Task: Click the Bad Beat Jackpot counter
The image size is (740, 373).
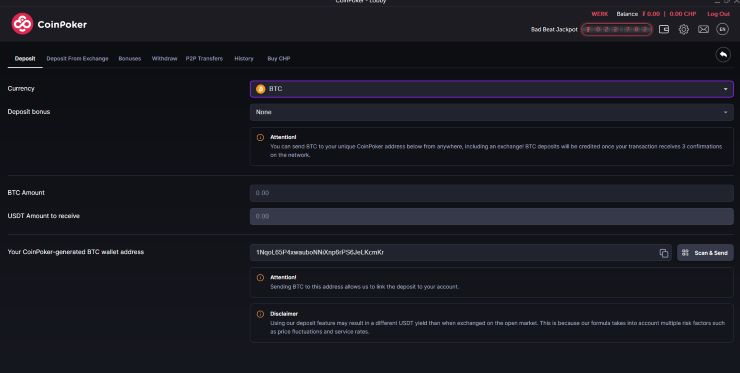Action: click(616, 29)
